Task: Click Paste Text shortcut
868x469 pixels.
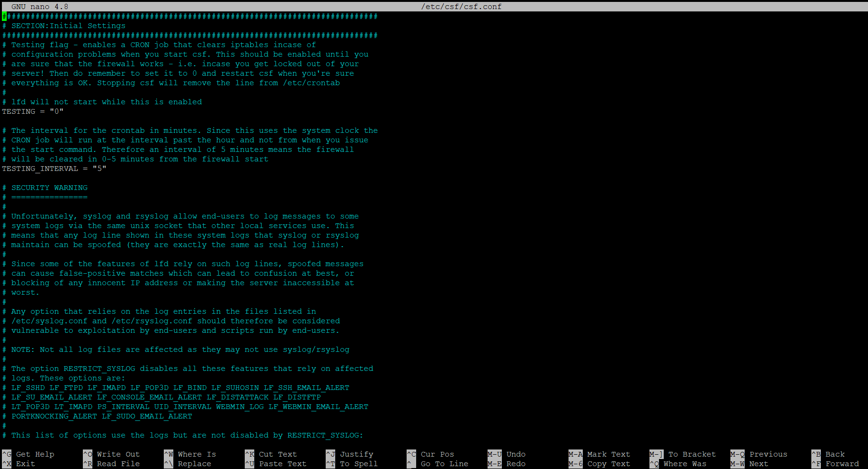Action: [282, 464]
